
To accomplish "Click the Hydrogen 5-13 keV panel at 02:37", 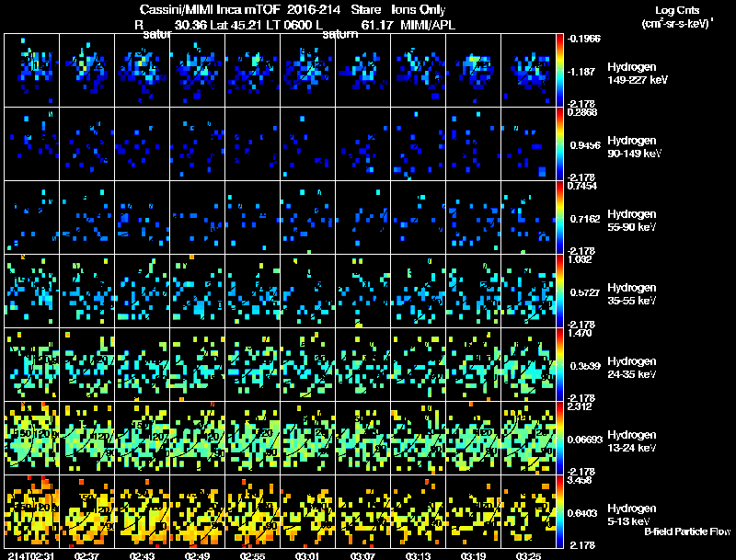I will 86,511.
